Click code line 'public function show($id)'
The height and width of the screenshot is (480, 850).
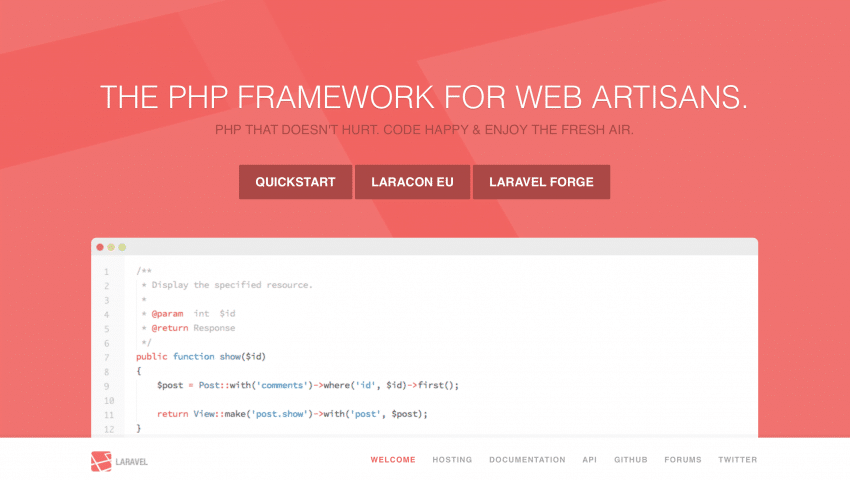click(x=201, y=357)
